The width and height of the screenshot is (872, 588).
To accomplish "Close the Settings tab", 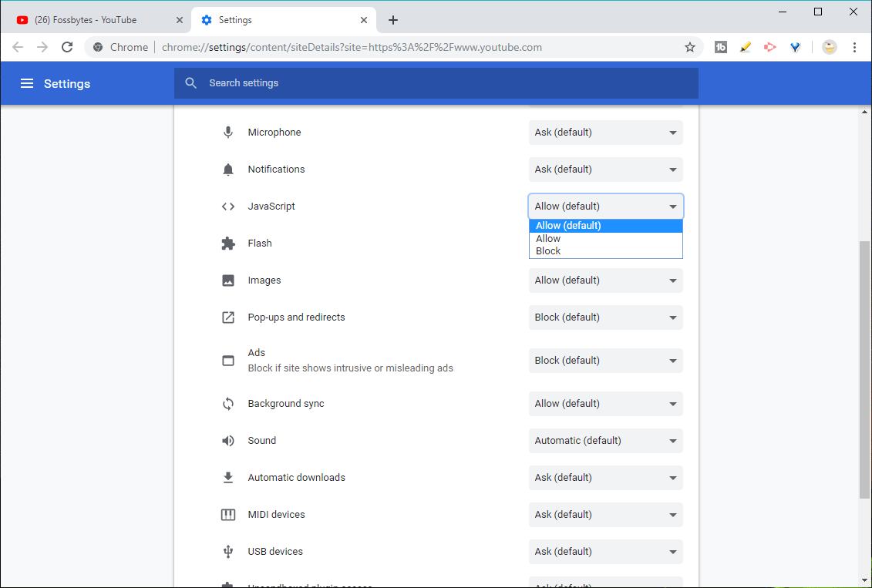I will coord(364,20).
